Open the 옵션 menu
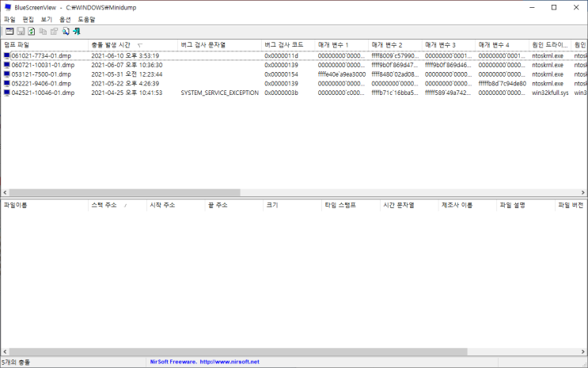Viewport: 588px width, 368px height. [65, 19]
